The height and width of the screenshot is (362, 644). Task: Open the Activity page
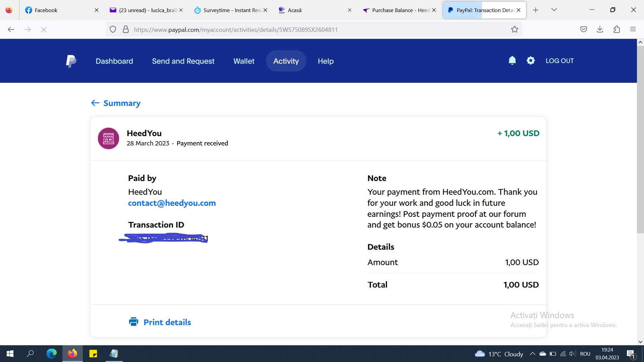coord(286,61)
